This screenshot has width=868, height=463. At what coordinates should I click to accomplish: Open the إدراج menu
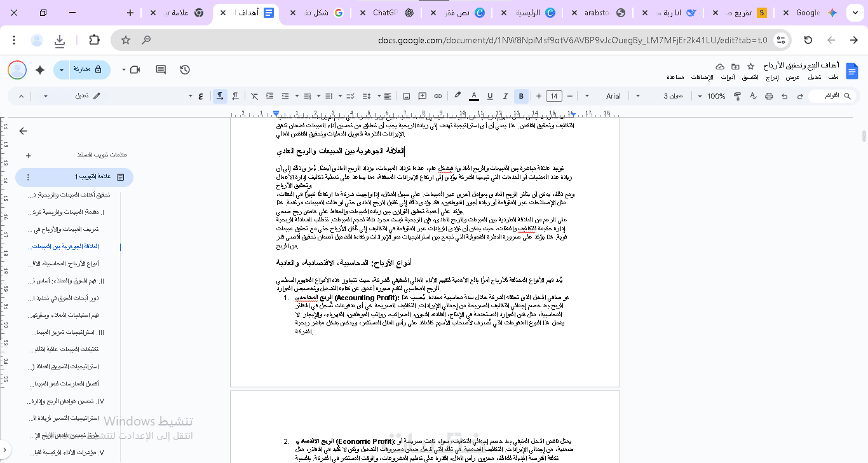coord(772,77)
